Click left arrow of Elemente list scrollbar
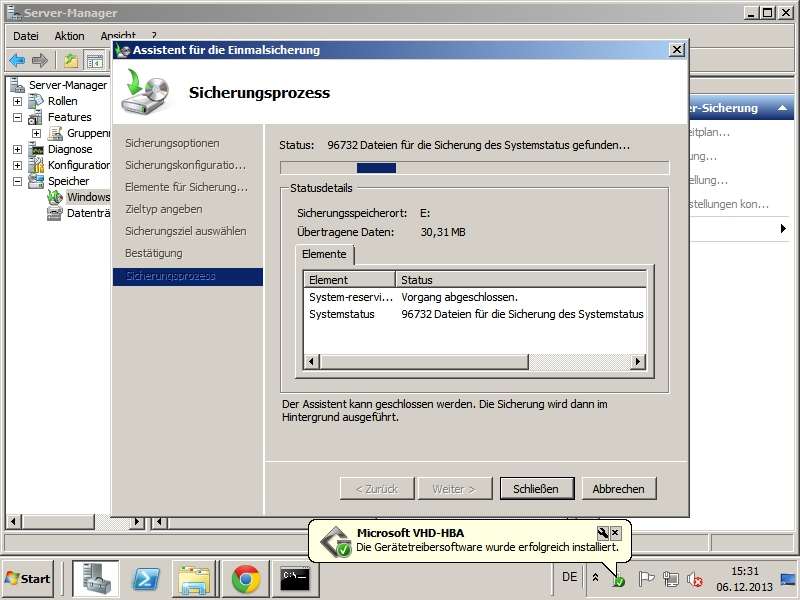Screen dimensions: 800x600 tap(311, 362)
